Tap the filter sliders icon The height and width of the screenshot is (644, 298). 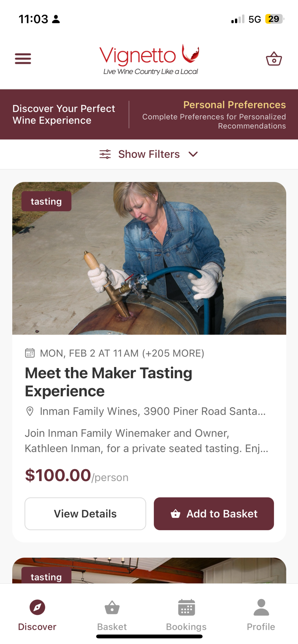[x=105, y=154]
